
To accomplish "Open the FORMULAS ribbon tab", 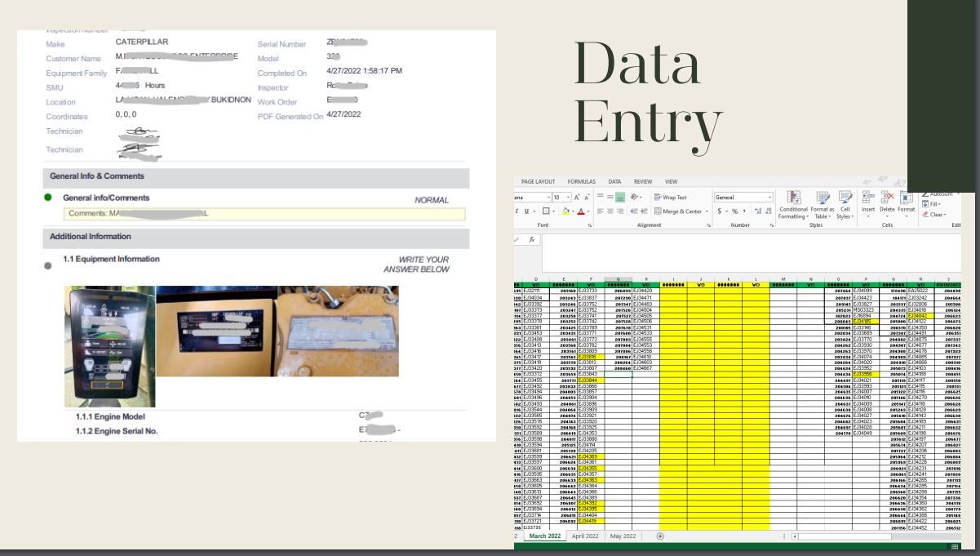I will click(582, 181).
